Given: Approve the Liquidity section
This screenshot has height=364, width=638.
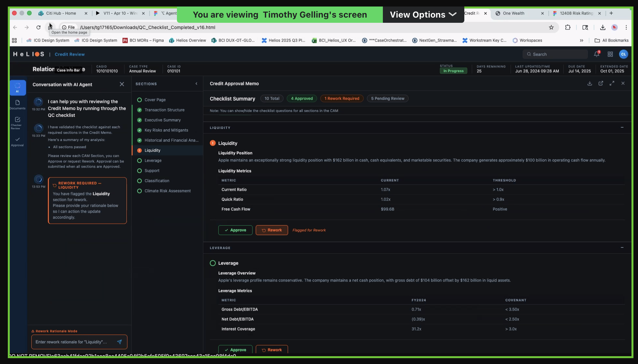Looking at the screenshot, I should [x=235, y=230].
